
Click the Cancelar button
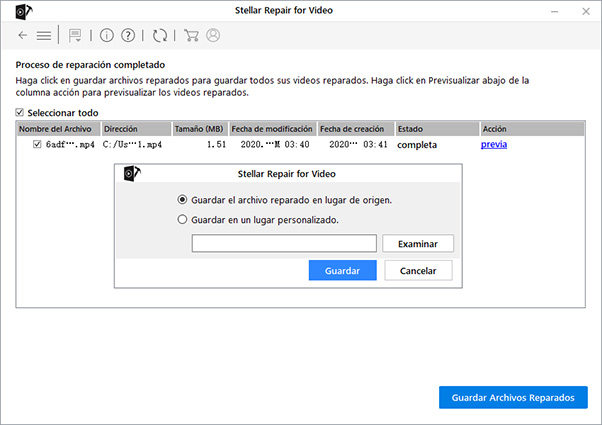(x=418, y=270)
